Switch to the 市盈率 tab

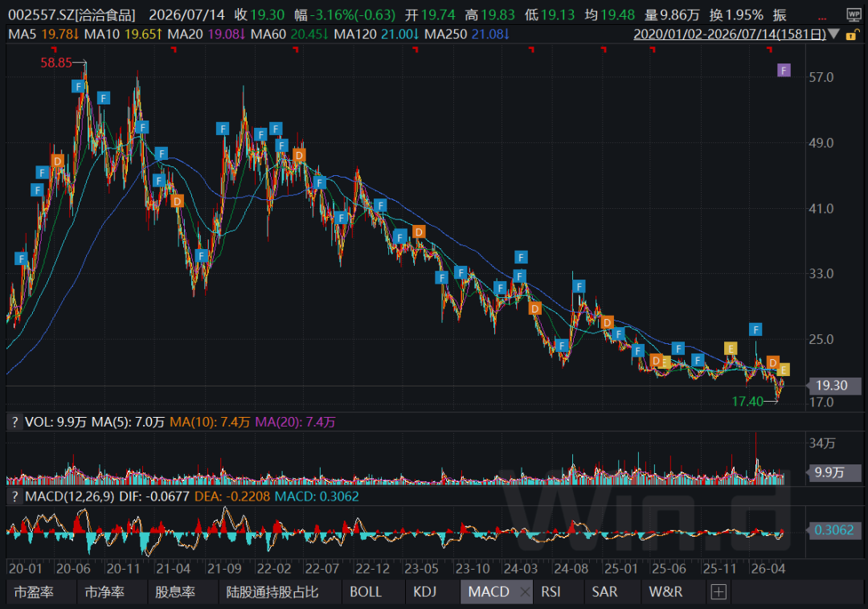tap(34, 592)
